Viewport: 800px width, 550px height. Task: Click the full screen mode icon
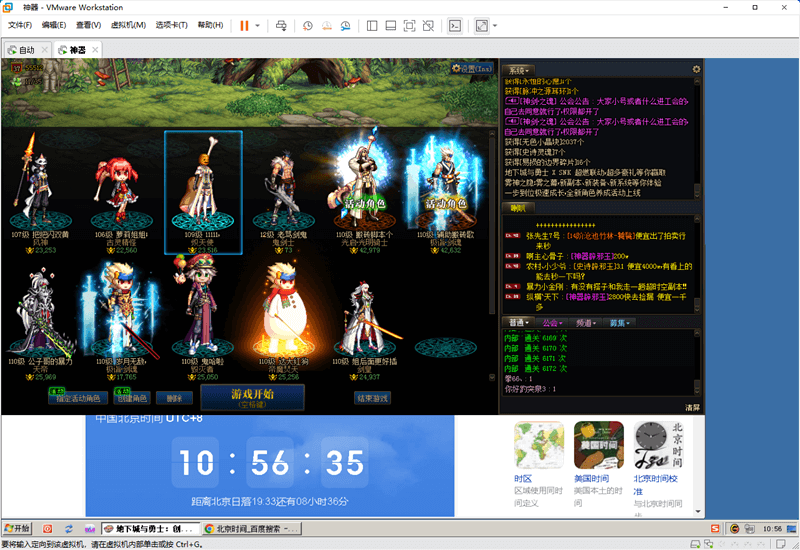point(409,26)
